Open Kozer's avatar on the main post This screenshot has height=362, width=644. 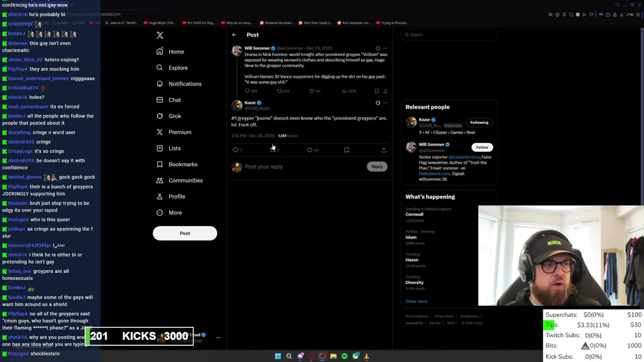(x=236, y=105)
